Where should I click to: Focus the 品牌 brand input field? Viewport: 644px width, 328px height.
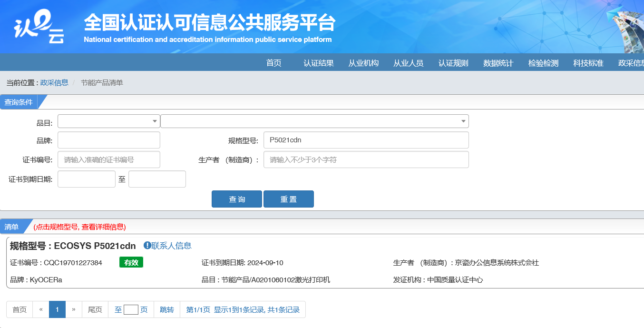coord(109,140)
